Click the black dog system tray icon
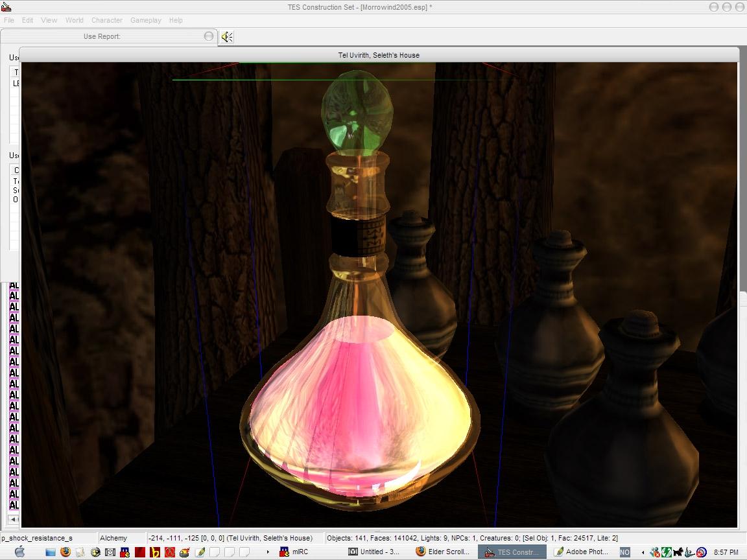Image resolution: width=747 pixels, height=560 pixels. tap(678, 552)
